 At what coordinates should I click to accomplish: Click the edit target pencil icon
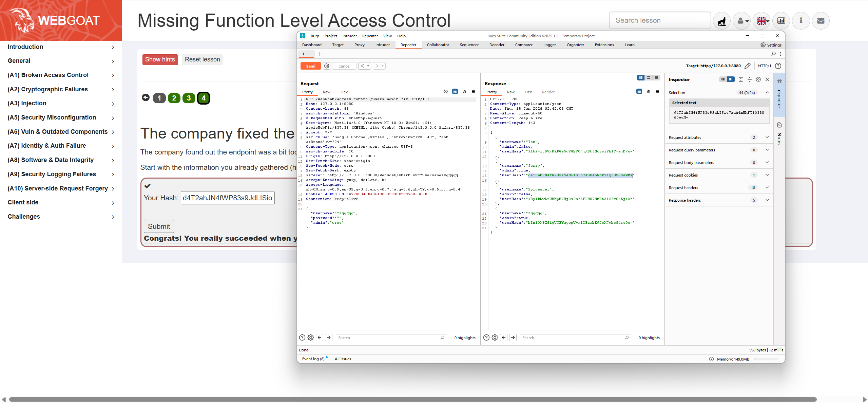(x=747, y=66)
